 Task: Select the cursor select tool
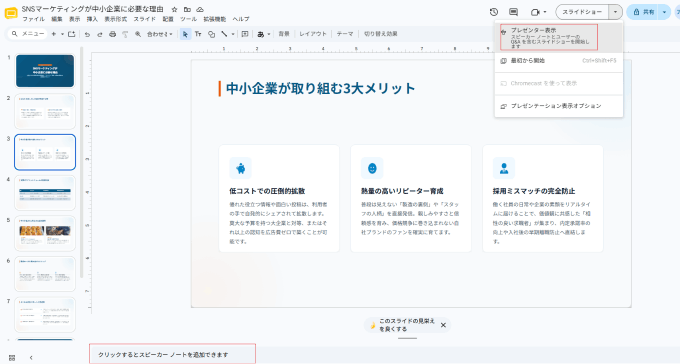pos(185,34)
